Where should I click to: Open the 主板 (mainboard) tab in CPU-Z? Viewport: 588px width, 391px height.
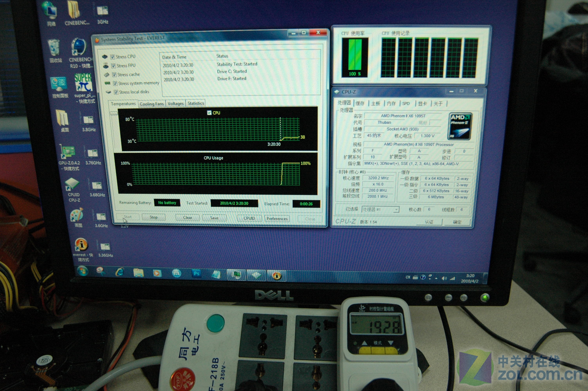click(376, 103)
